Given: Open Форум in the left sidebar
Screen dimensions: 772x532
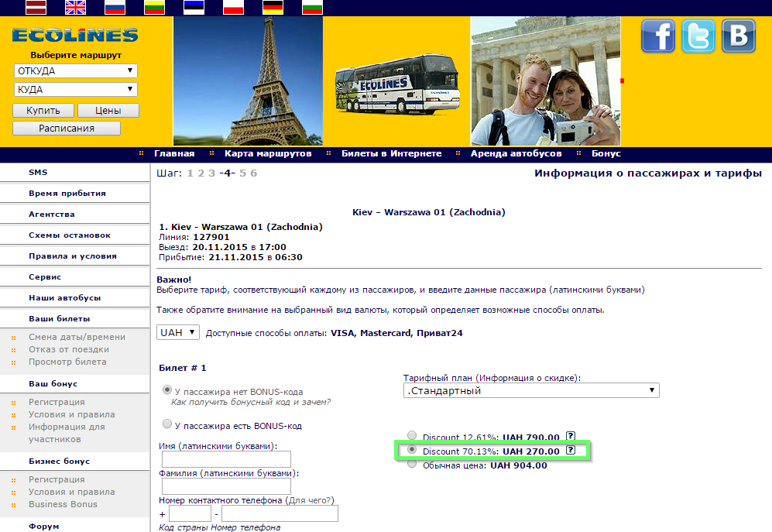Looking at the screenshot, I should tap(44, 526).
